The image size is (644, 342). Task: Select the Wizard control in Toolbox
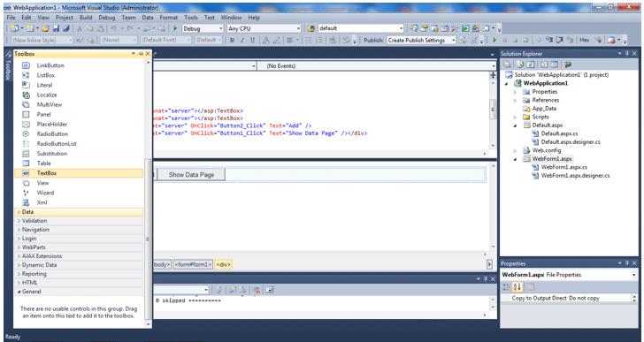[79, 193]
